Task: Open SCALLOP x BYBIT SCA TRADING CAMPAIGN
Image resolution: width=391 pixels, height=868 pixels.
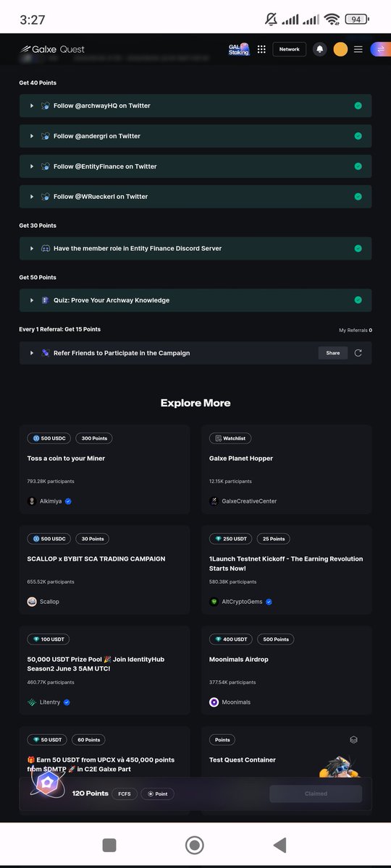Action: click(x=105, y=570)
